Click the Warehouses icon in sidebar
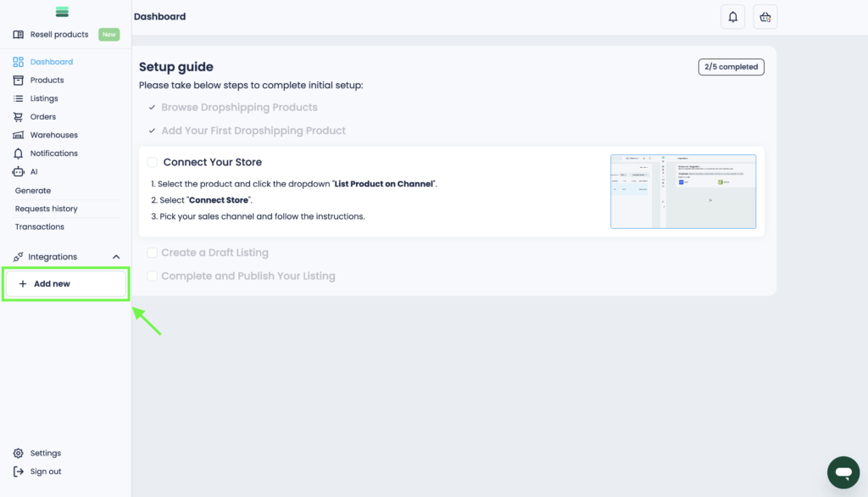868x497 pixels. 19,135
